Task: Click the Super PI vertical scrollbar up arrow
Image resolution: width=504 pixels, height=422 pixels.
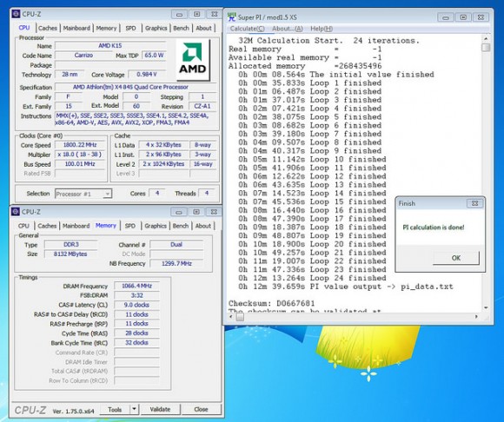Action: pyautogui.click(x=486, y=38)
